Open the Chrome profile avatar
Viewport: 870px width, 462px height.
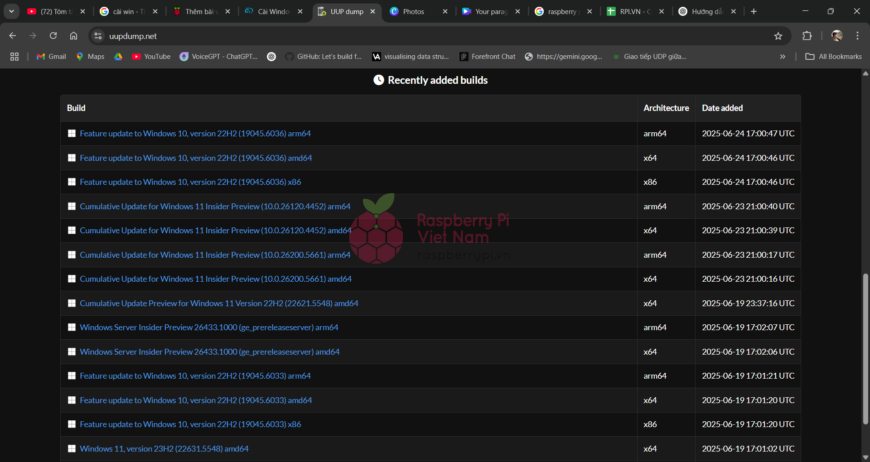[837, 35]
